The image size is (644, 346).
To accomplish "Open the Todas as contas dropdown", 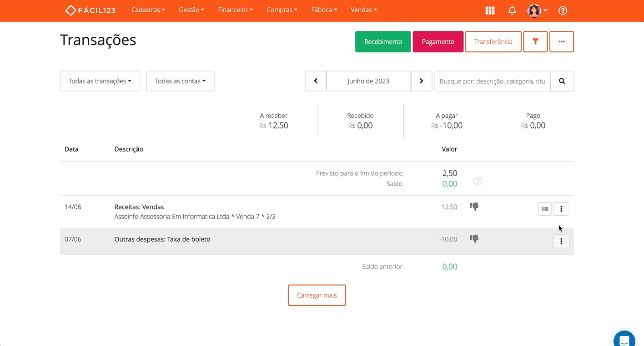I will click(x=180, y=81).
